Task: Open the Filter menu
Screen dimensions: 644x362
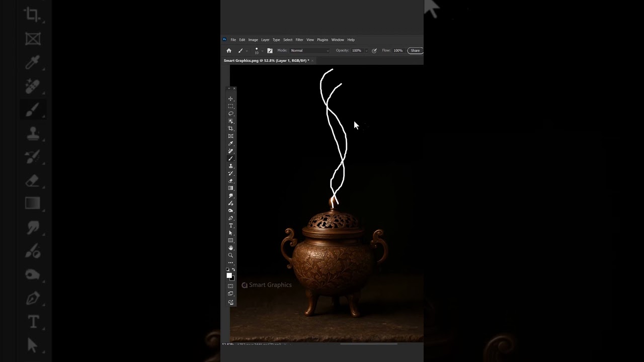Action: click(299, 40)
